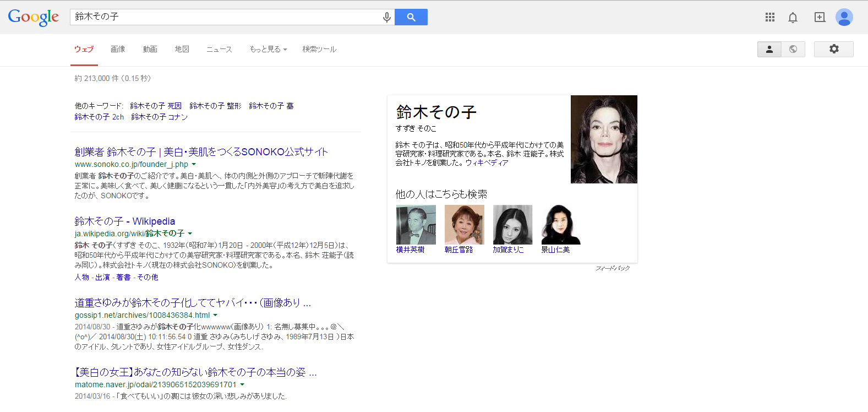The image size is (868, 412).
Task: Expand the arrow beside gossip1.net URL
Action: coord(215,315)
